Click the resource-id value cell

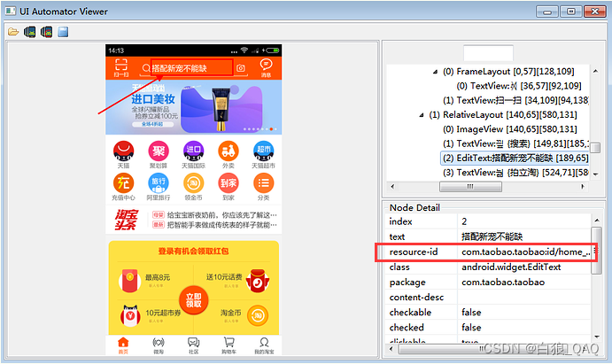tap(525, 252)
